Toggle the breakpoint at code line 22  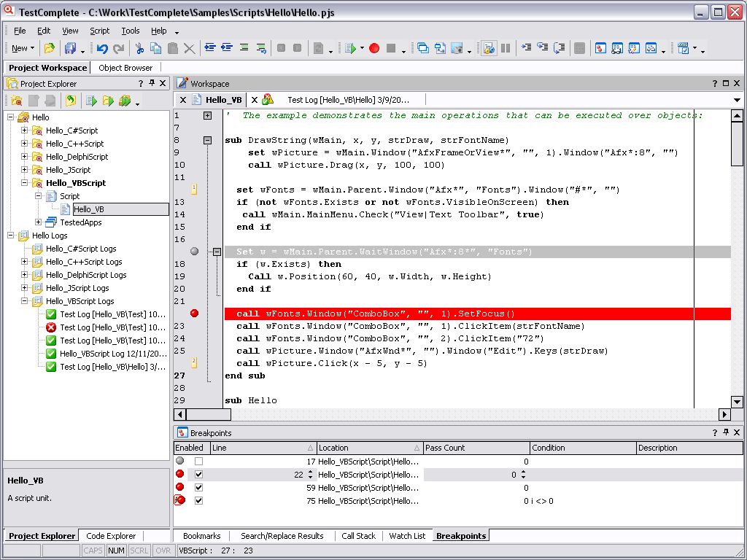click(194, 314)
